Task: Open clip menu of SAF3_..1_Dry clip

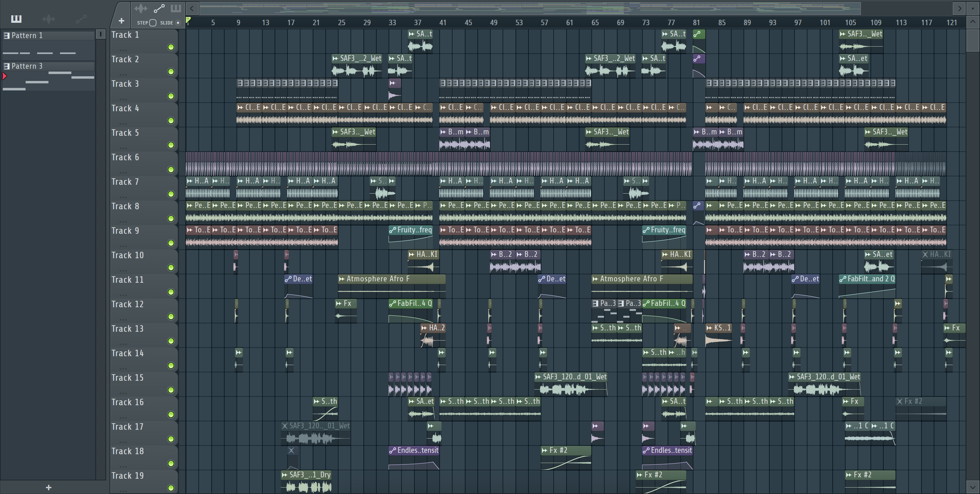Action: pyautogui.click(x=284, y=475)
